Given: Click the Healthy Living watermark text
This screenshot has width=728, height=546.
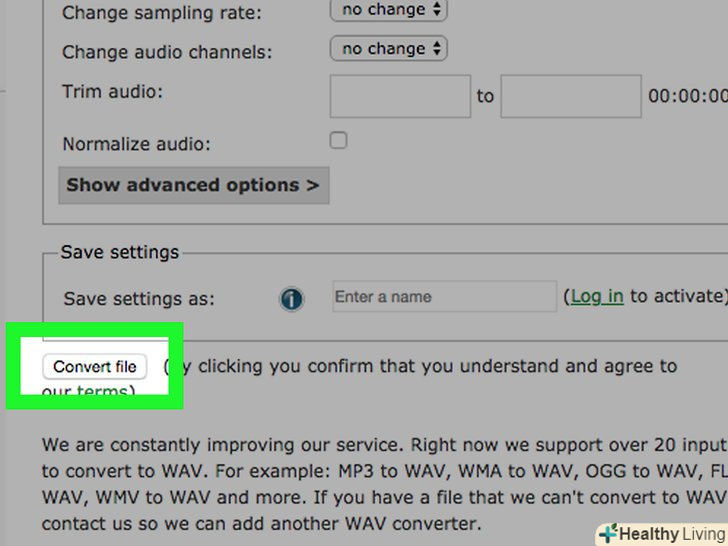Looking at the screenshot, I should (671, 534).
